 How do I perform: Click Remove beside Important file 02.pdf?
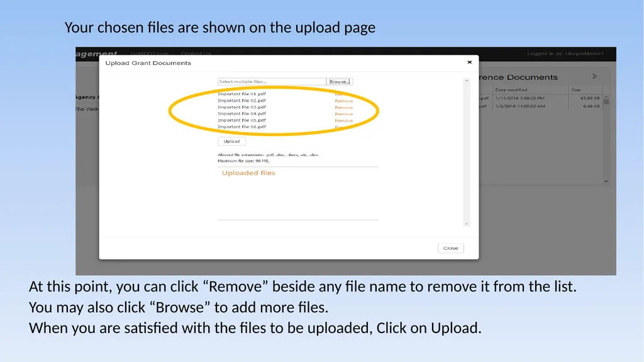344,101
